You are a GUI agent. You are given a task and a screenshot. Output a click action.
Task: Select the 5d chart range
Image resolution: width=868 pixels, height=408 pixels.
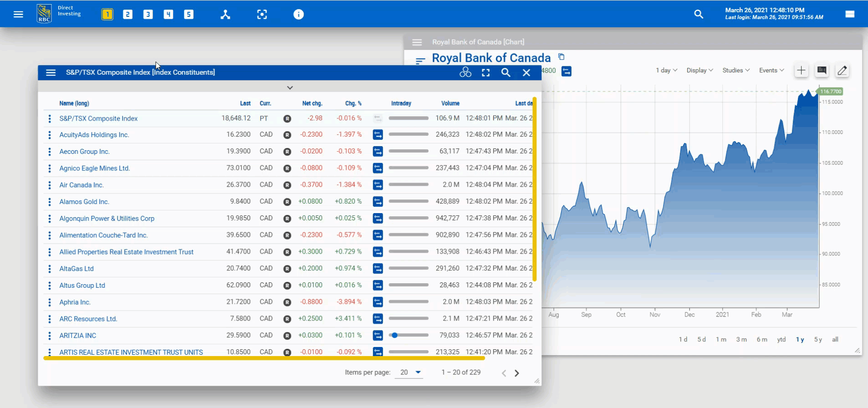click(x=701, y=340)
